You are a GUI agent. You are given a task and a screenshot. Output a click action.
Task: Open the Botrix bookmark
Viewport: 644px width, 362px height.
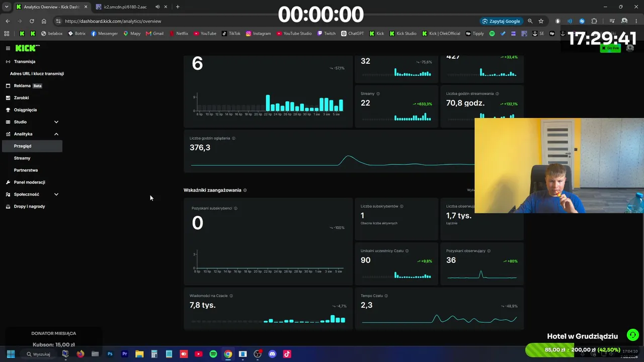coord(76,34)
